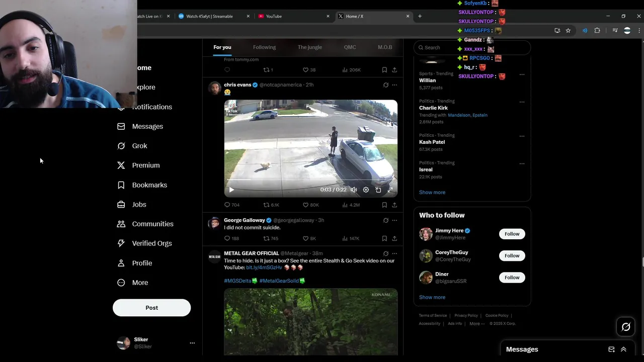Open the #MGSDelta hashtag

[x=237, y=281]
